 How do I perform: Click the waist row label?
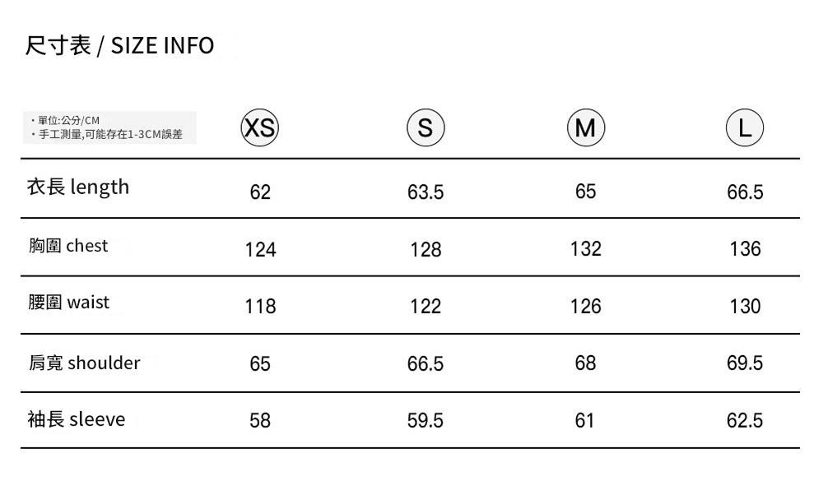pos(69,303)
